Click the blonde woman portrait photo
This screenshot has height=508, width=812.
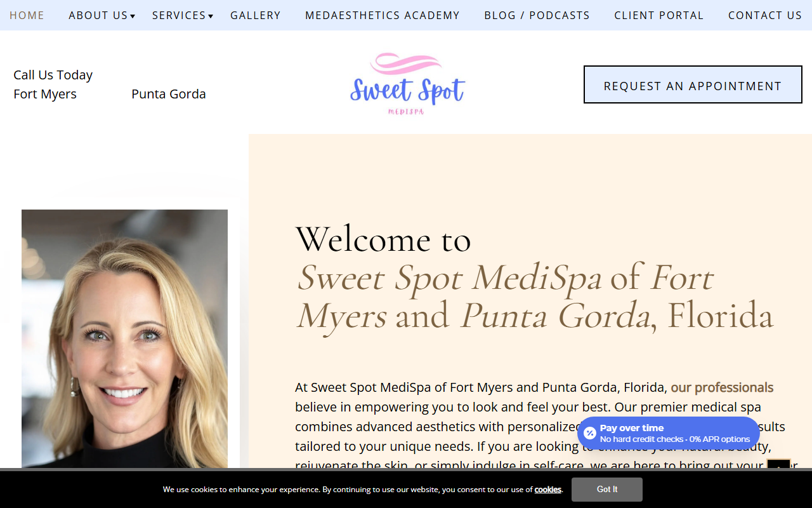click(124, 339)
